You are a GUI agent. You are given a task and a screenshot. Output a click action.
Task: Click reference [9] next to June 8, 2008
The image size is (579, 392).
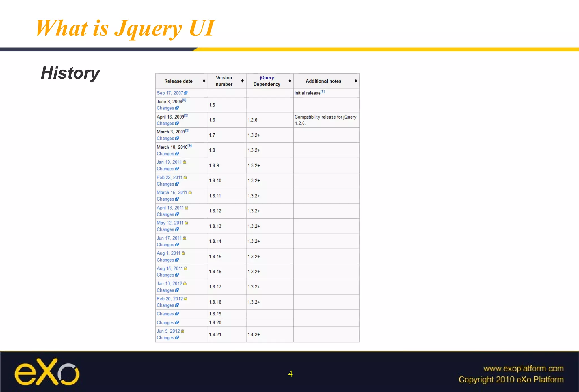click(184, 100)
